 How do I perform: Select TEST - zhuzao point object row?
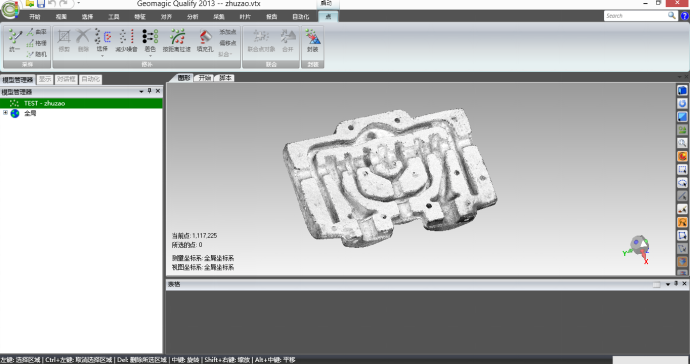(x=81, y=103)
